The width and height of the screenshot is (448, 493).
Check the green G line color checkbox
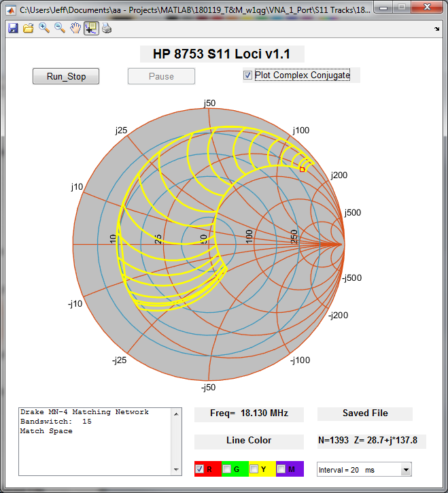coord(226,469)
